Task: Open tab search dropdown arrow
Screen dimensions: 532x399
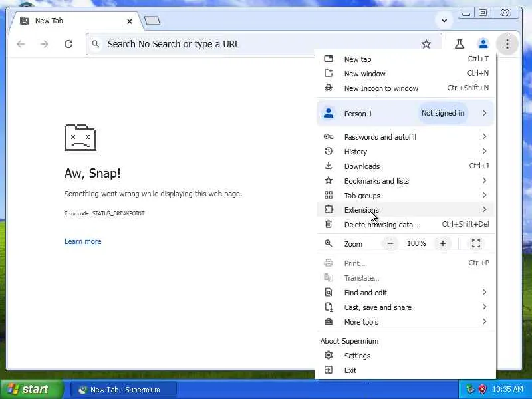Action: coord(444,21)
